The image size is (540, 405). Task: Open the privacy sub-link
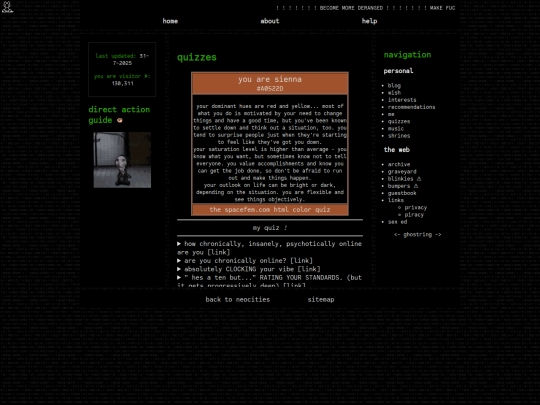click(416, 207)
